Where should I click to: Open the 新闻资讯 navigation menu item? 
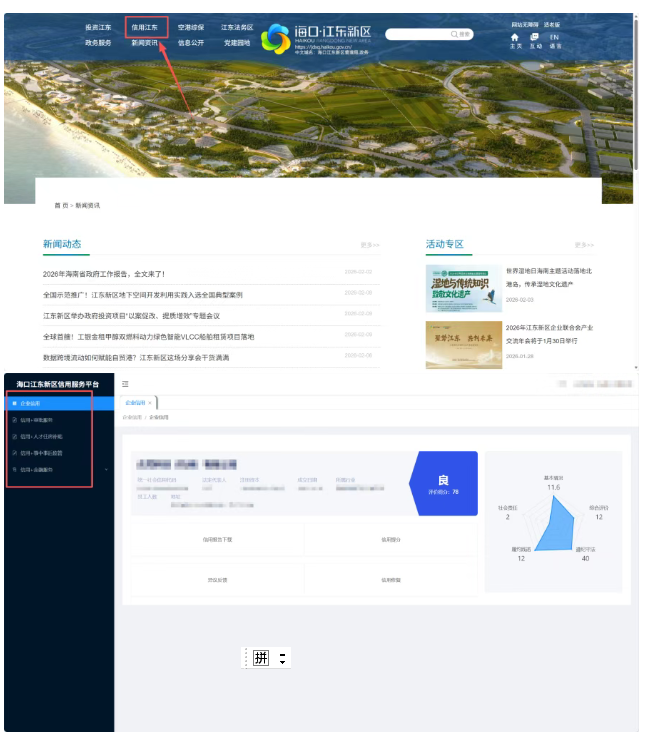click(145, 43)
